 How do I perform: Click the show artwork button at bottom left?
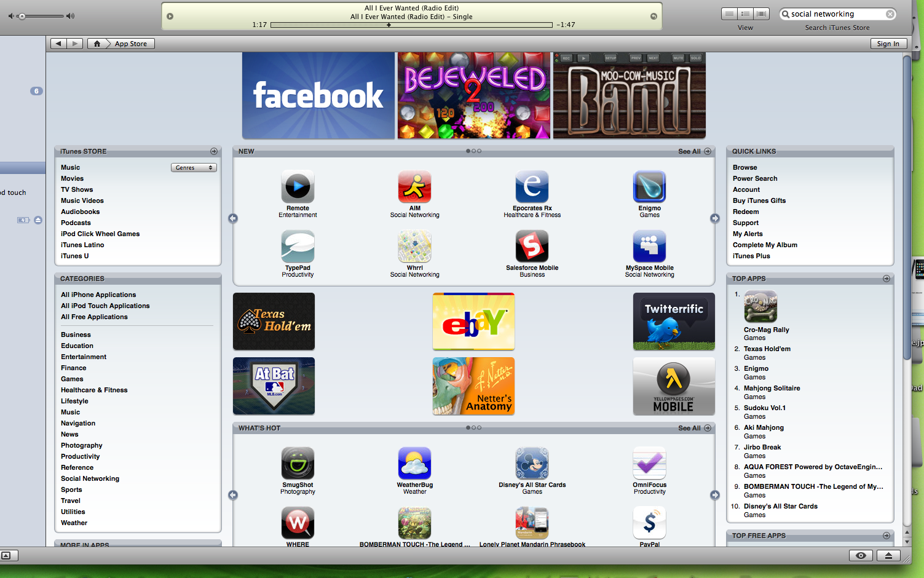pyautogui.click(x=9, y=555)
